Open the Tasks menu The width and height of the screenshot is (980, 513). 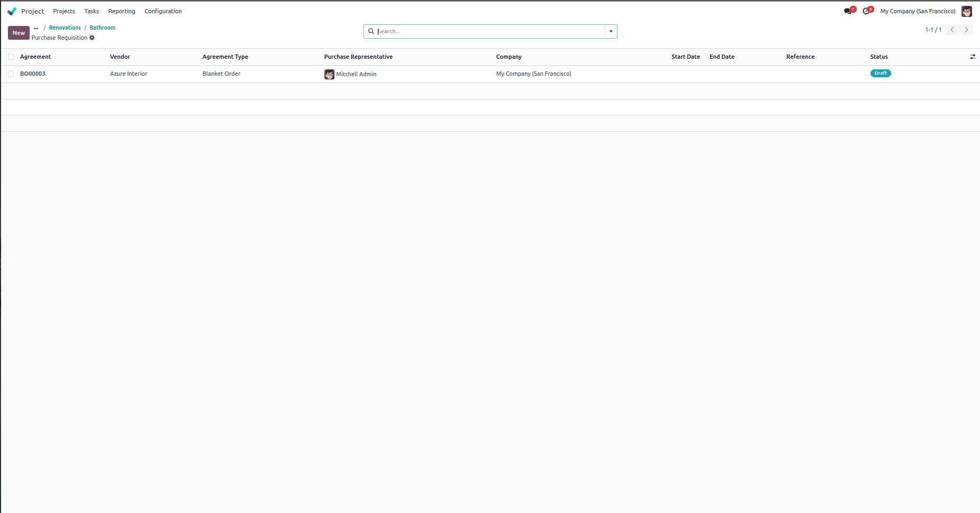[x=92, y=11]
